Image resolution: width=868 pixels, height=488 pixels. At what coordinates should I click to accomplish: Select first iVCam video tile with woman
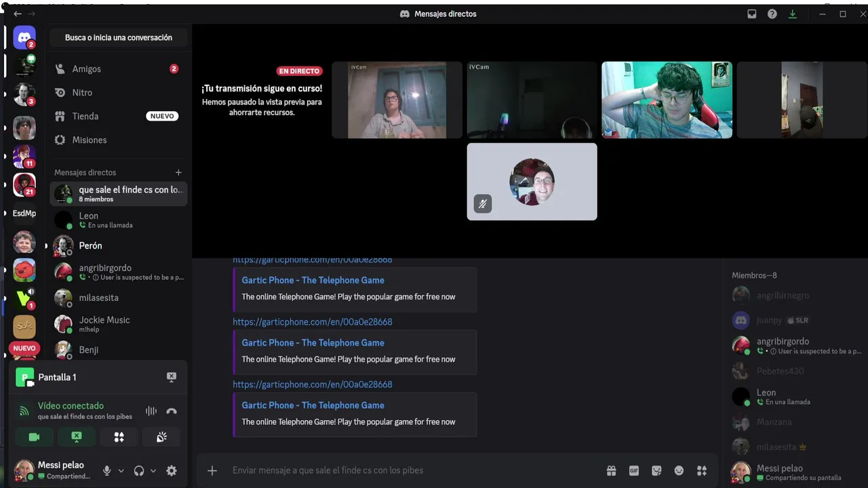coord(397,100)
